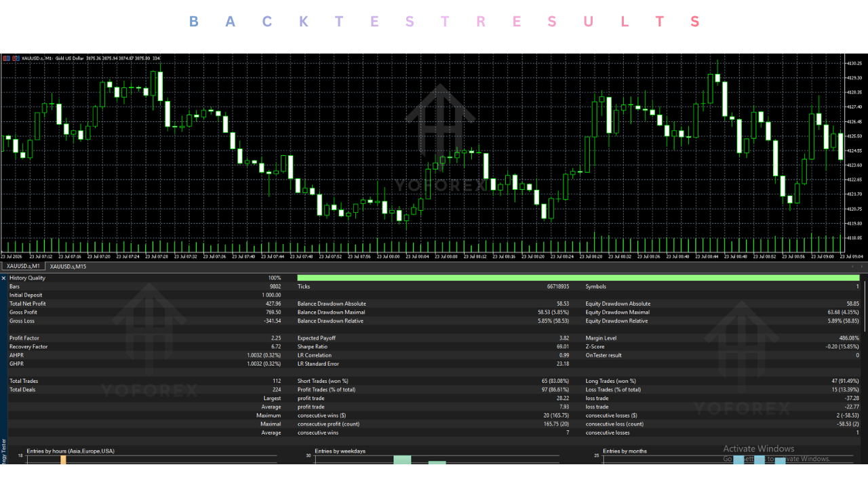Click the Loss Trades value 15 (13.39%)

click(845, 390)
